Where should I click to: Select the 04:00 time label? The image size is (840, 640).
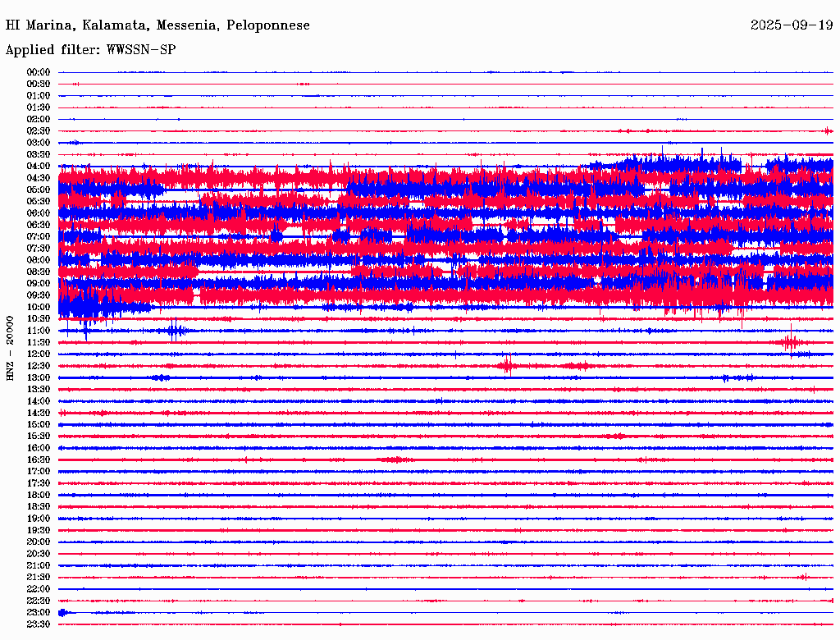tap(39, 167)
